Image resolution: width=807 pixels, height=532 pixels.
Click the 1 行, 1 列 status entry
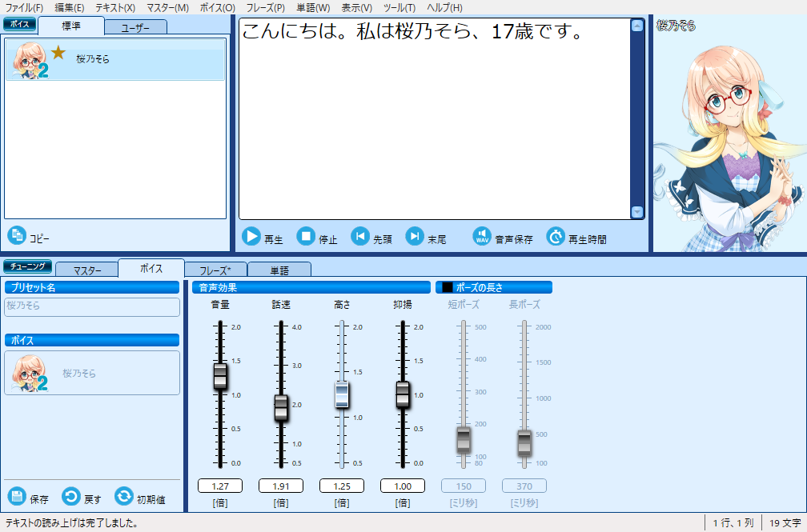tap(733, 523)
